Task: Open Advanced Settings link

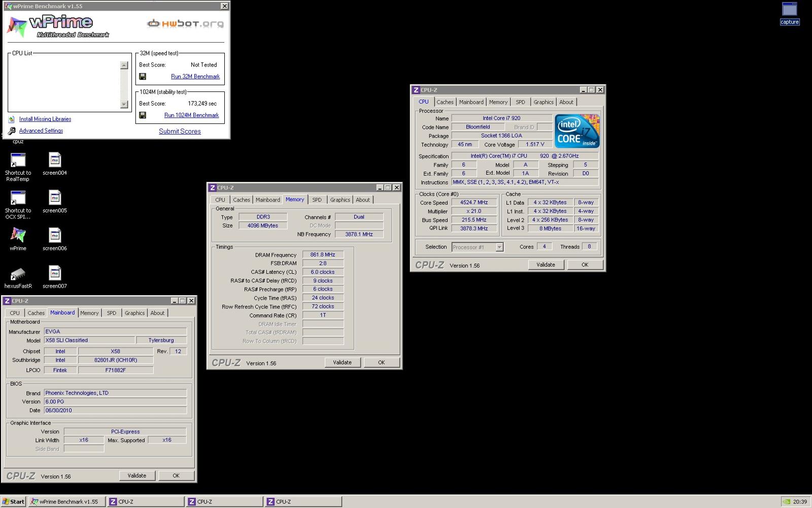Action: (x=41, y=131)
